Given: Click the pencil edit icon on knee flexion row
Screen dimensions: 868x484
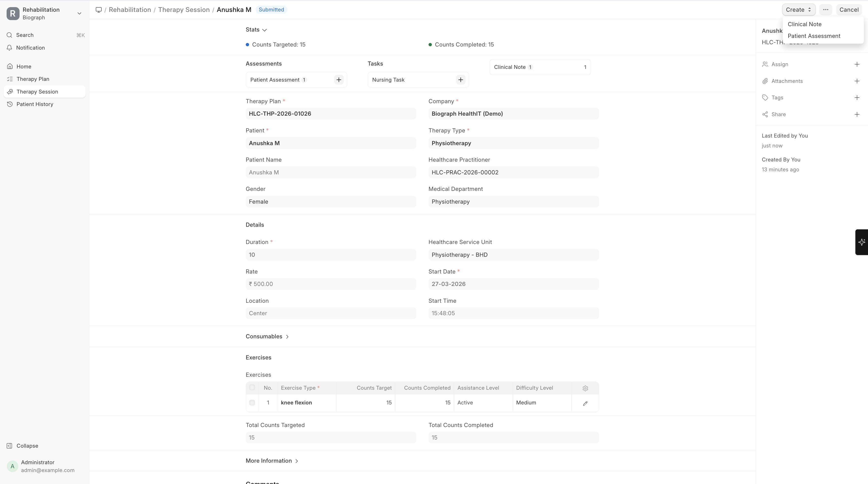Looking at the screenshot, I should [585, 403].
